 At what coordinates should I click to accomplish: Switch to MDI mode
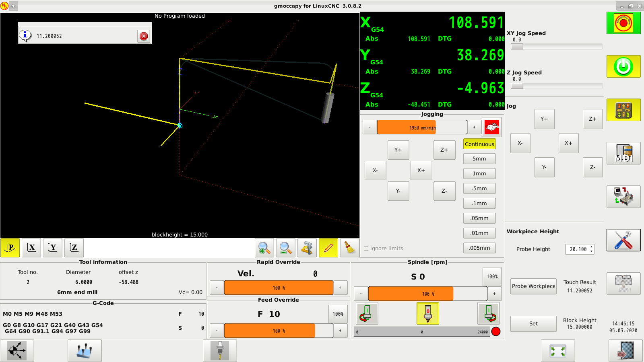pyautogui.click(x=623, y=153)
